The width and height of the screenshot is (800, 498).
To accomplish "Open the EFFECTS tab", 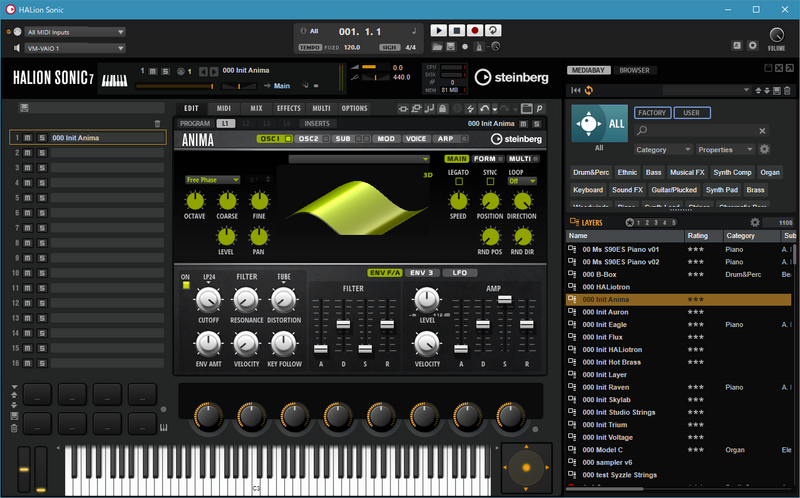I will tap(289, 108).
